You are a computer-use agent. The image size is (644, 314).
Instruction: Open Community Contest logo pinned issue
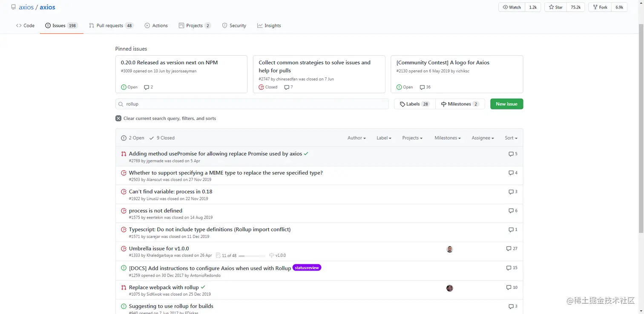tap(443, 63)
